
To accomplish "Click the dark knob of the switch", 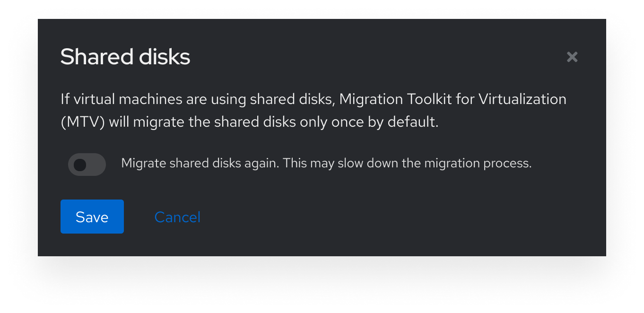I will click(x=80, y=165).
